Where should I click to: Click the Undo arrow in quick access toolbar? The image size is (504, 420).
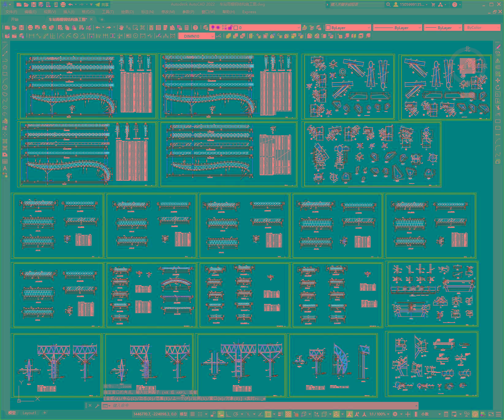pos(71,5)
